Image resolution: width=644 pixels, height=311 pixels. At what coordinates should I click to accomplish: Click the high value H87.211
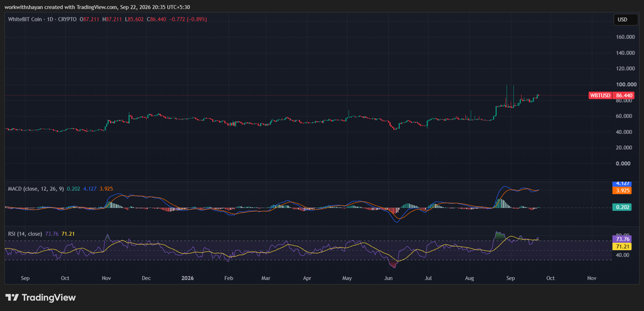coord(112,19)
